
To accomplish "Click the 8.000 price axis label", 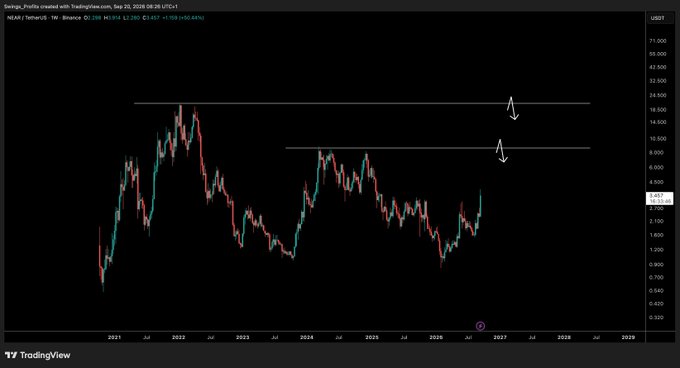I will pos(657,153).
